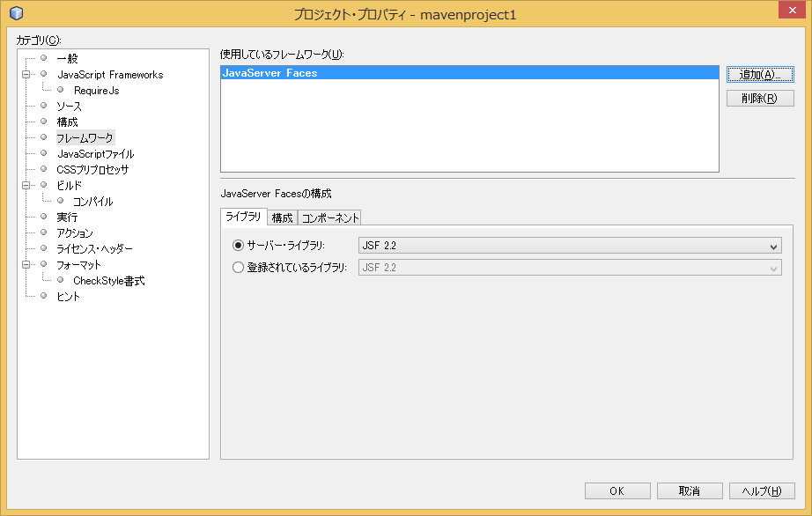Switch to the 構成 tab
The image size is (812, 516).
point(281,217)
